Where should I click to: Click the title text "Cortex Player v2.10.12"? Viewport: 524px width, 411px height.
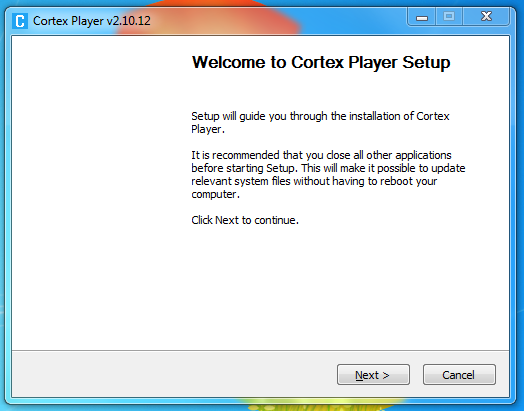coord(92,21)
